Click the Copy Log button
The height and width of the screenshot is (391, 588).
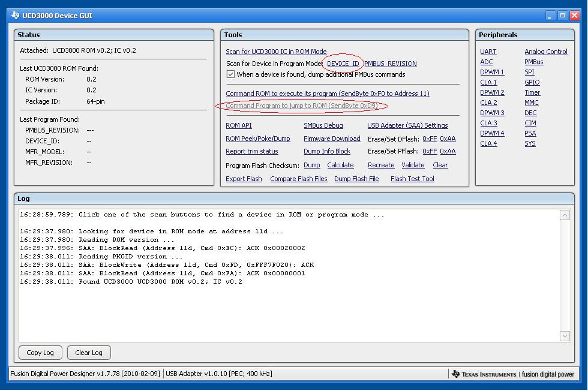click(40, 353)
